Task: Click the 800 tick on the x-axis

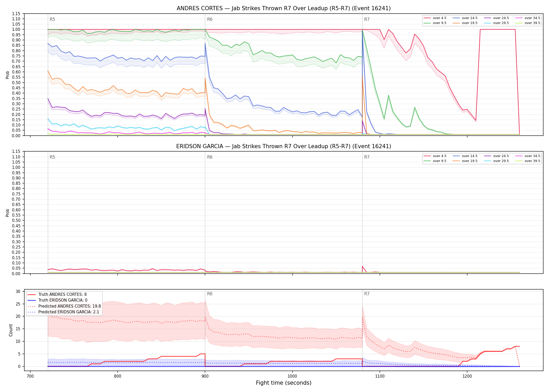Action: pos(118,376)
